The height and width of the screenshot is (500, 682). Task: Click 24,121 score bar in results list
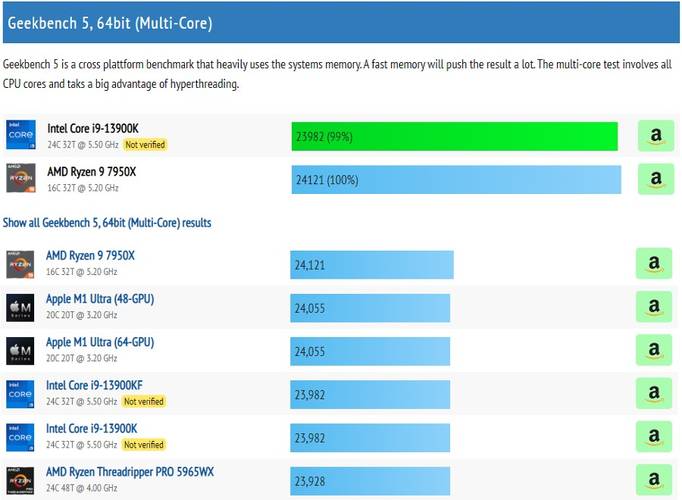[372, 265]
